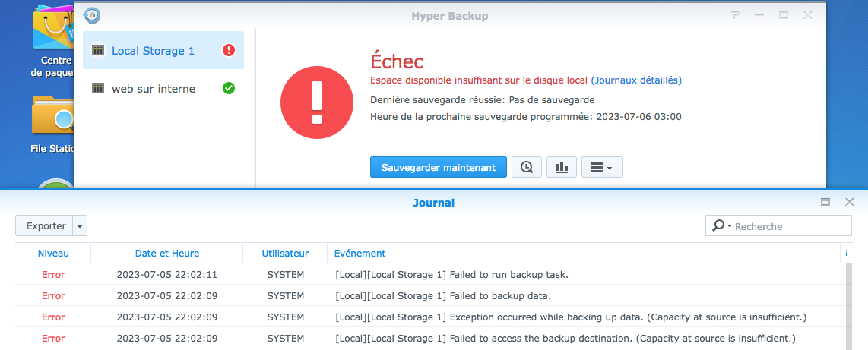Screen dimensions: 868x350
Task: Click Sauvegarder maintenant button
Action: click(x=439, y=167)
